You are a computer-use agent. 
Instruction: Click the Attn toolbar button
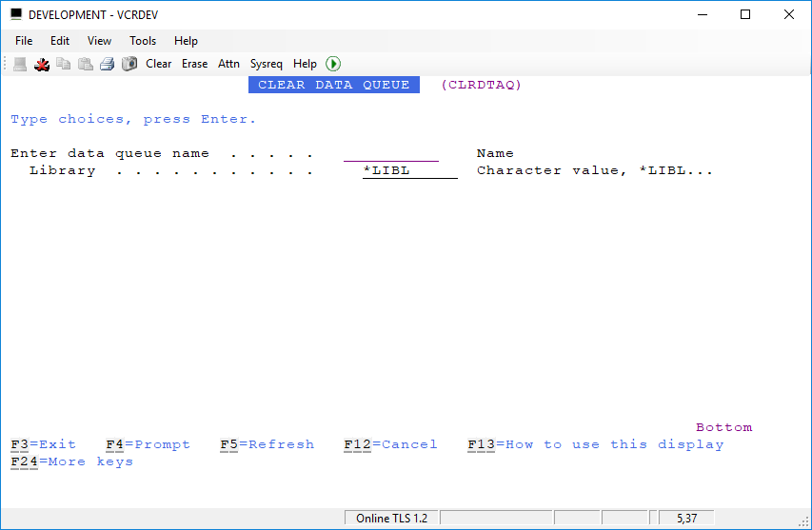tap(228, 64)
